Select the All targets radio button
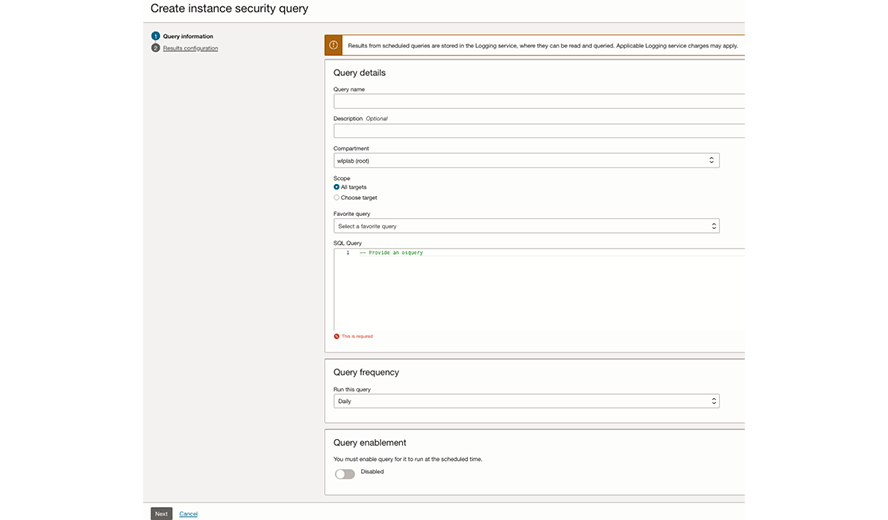This screenshot has width=888, height=520. (337, 187)
